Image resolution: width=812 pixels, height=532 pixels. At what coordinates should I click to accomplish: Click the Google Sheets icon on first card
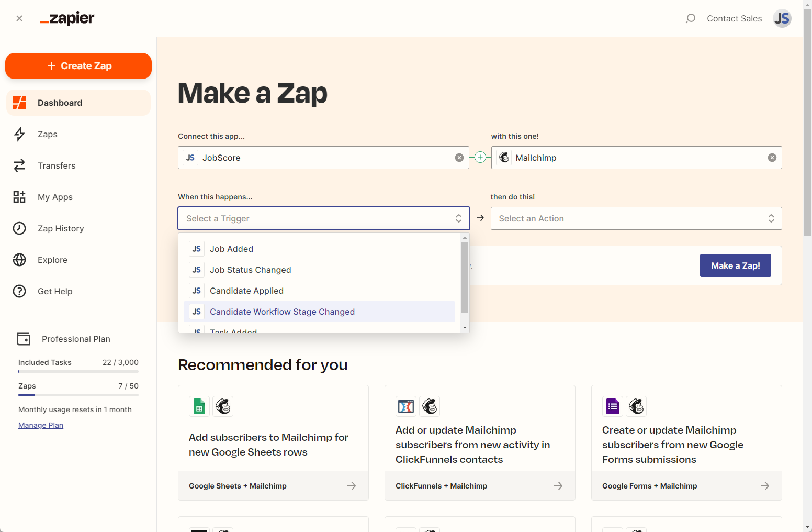tap(199, 406)
